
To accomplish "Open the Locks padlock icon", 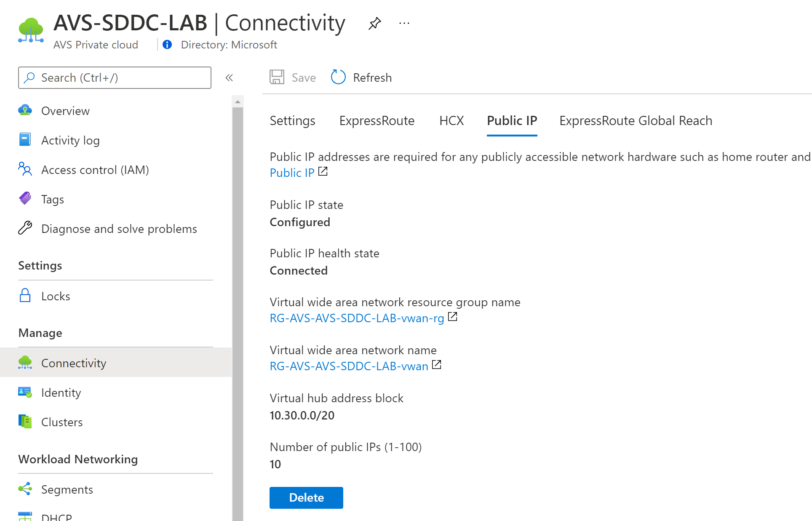I will (25, 295).
